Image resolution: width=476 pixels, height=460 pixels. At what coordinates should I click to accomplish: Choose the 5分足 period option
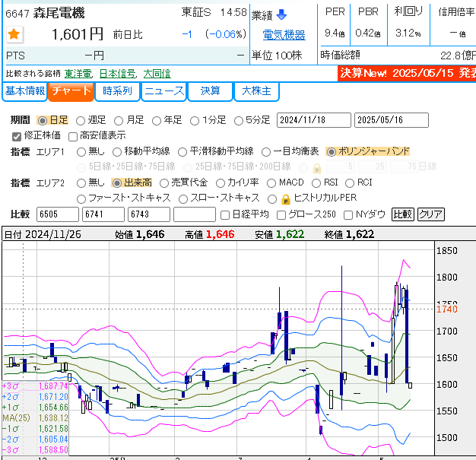239,120
